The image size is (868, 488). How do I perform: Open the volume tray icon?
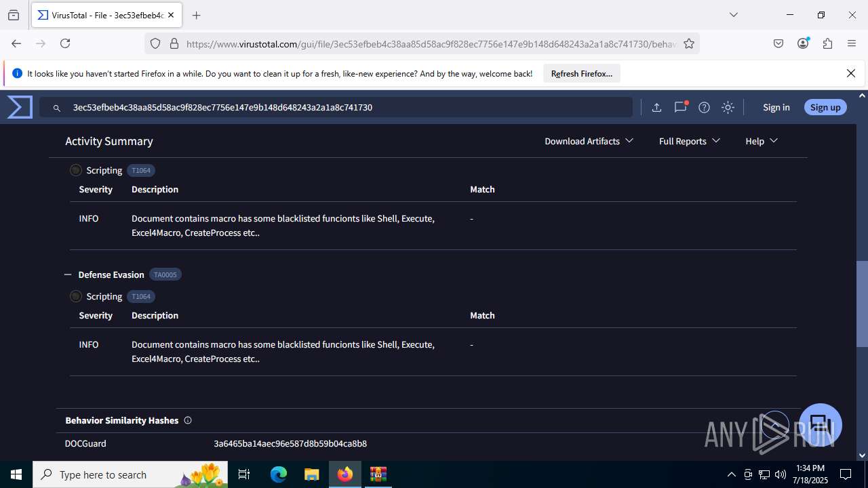point(781,474)
